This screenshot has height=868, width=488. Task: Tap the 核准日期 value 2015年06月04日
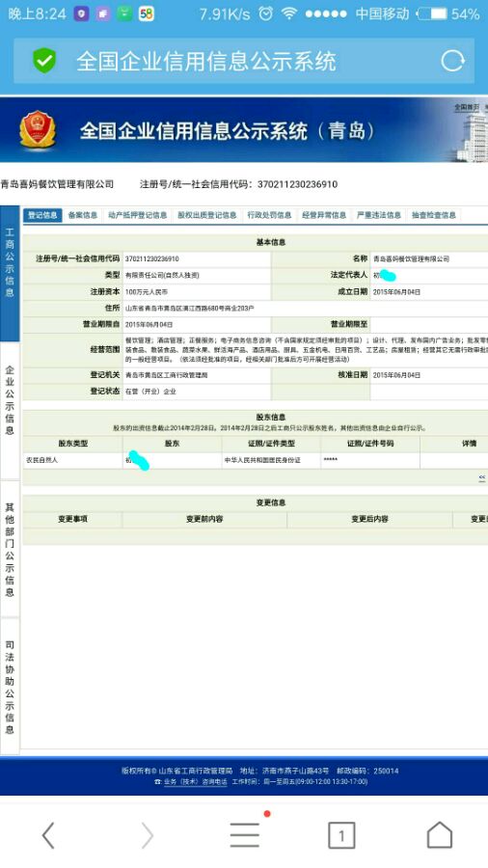tap(396, 375)
